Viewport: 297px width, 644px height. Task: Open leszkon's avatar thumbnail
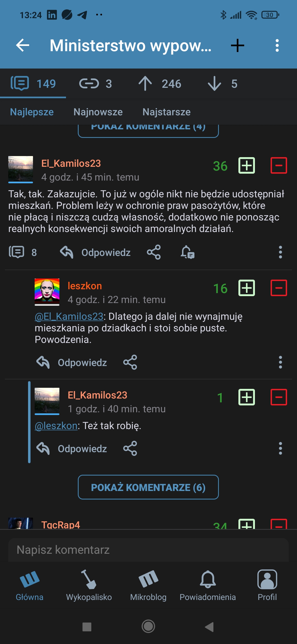[x=47, y=291]
